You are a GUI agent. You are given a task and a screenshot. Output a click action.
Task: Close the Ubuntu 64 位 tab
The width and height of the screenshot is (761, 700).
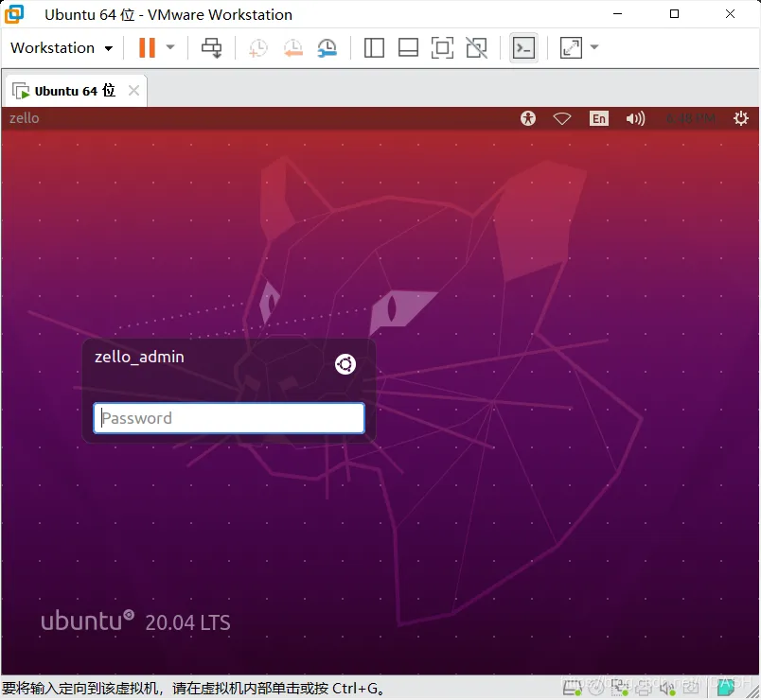coord(134,90)
